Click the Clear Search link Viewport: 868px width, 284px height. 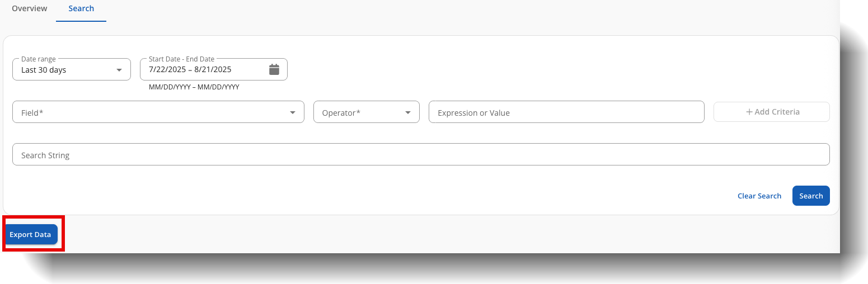point(759,196)
